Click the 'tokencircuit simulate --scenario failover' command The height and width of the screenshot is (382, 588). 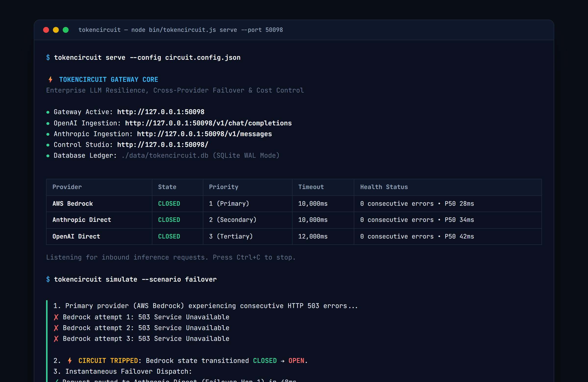(x=135, y=279)
